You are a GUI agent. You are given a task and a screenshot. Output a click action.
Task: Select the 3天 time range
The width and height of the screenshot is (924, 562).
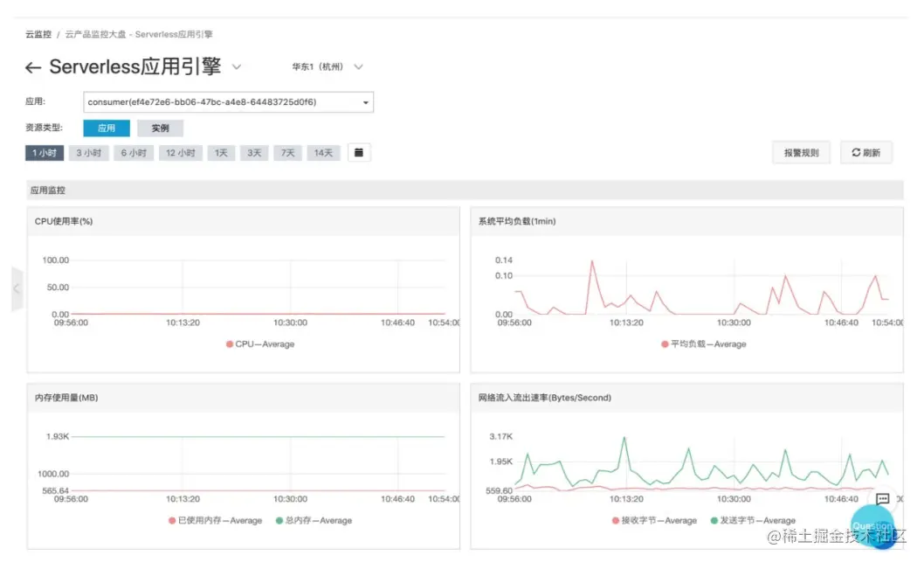tap(254, 153)
